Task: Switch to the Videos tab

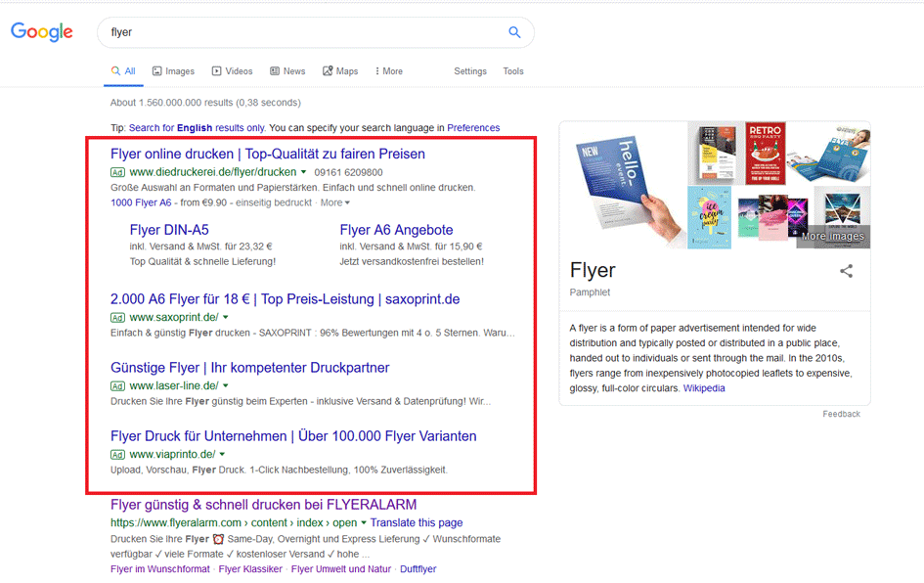Action: (232, 71)
